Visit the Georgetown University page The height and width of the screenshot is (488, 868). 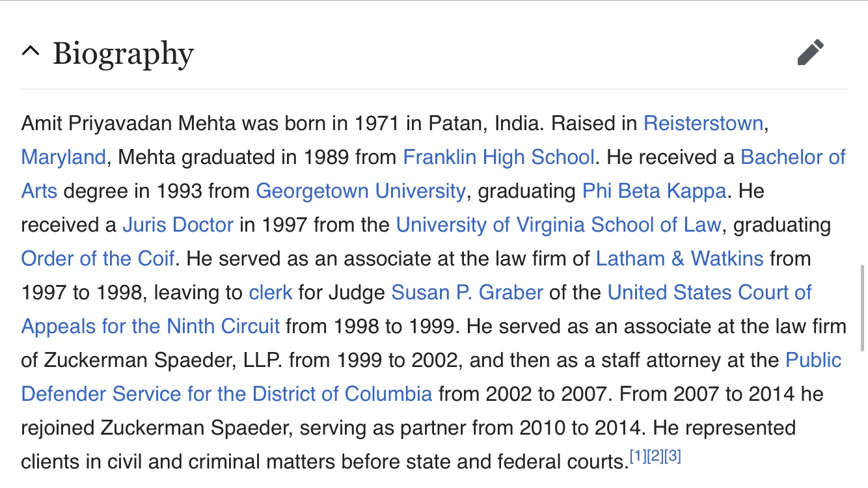360,191
